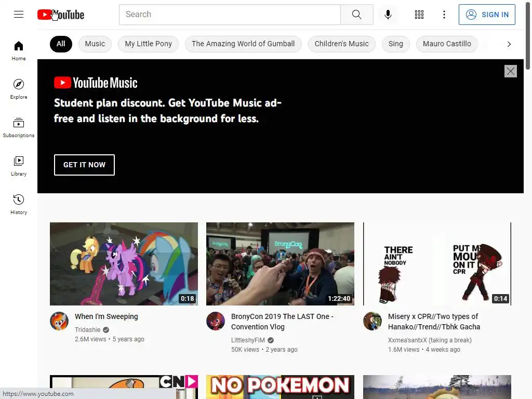The width and height of the screenshot is (532, 399).
Task: Open LittleshyFiM channel avatar
Action: (216, 321)
